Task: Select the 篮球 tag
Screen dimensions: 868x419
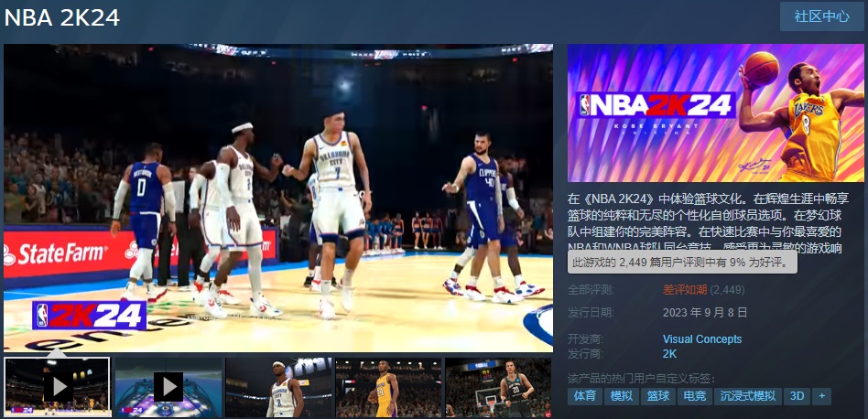Action: click(x=657, y=396)
